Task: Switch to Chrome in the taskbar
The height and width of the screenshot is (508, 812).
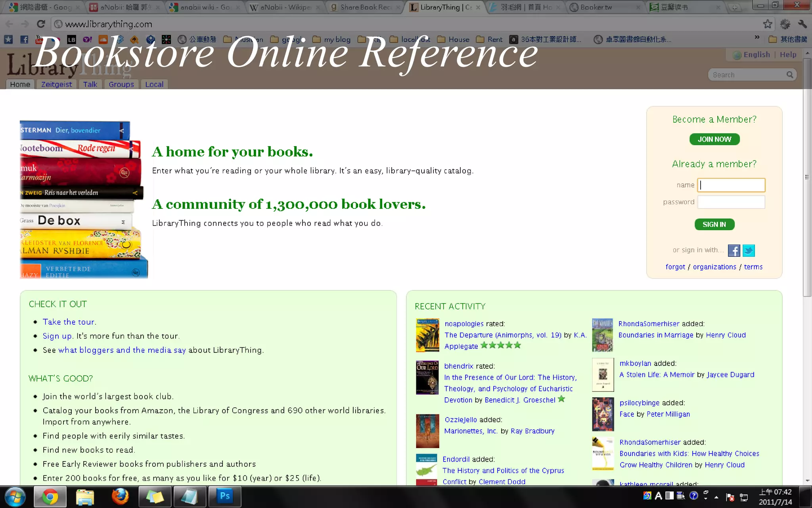Action: (50, 496)
